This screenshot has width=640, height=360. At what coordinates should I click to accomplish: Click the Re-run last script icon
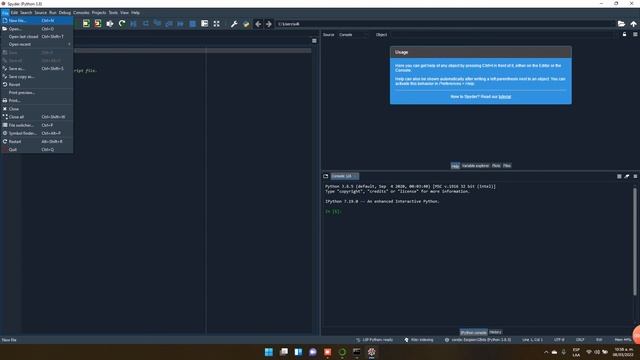122,24
